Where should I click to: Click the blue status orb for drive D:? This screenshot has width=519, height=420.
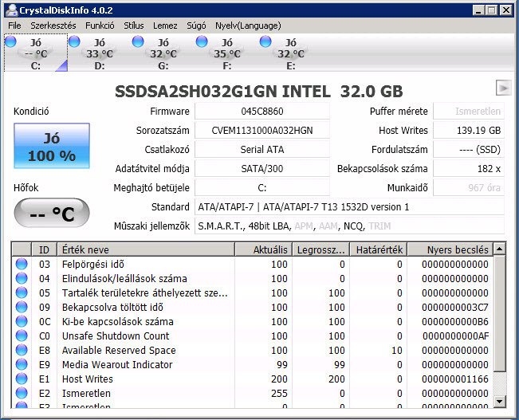[x=74, y=41]
